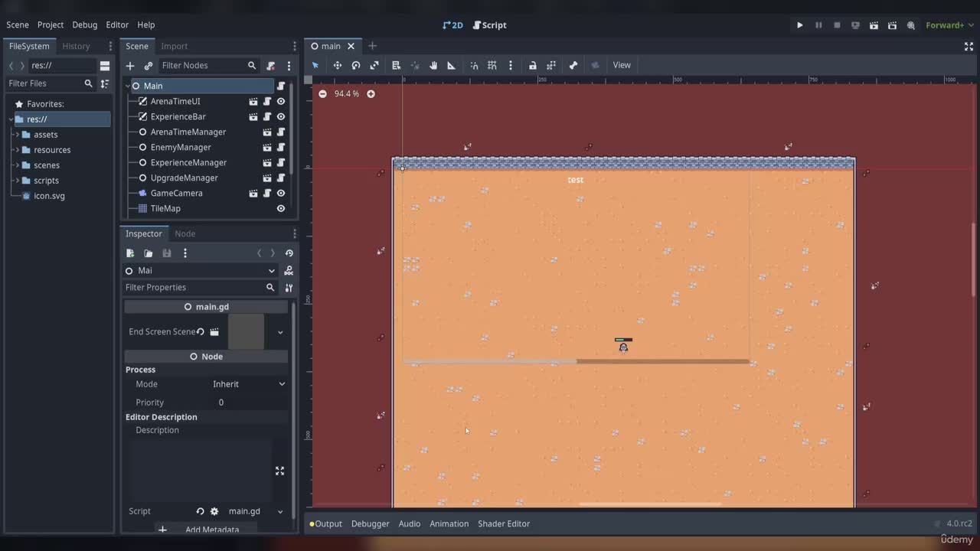Viewport: 980px width, 551px height.
Task: Zoom in viewport with plus button
Action: (371, 94)
